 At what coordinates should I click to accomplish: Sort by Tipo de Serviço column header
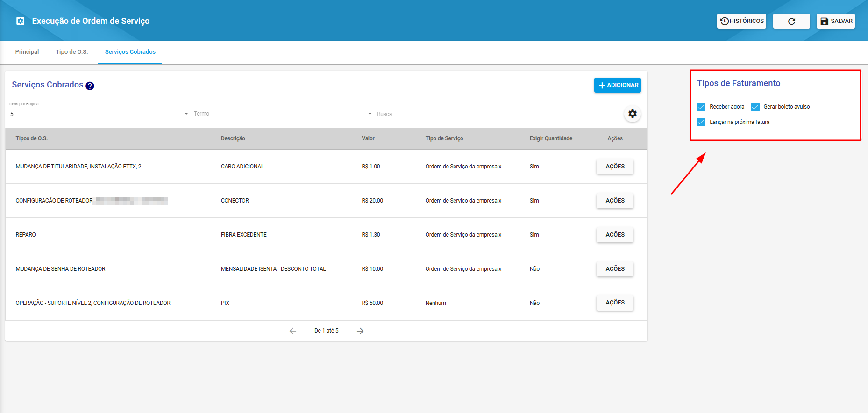point(444,138)
